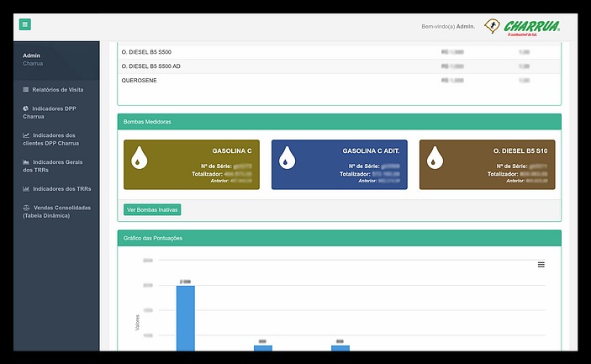
Task: Click the bar chart icon for Indicadores dos TRRs
Action: (26, 189)
